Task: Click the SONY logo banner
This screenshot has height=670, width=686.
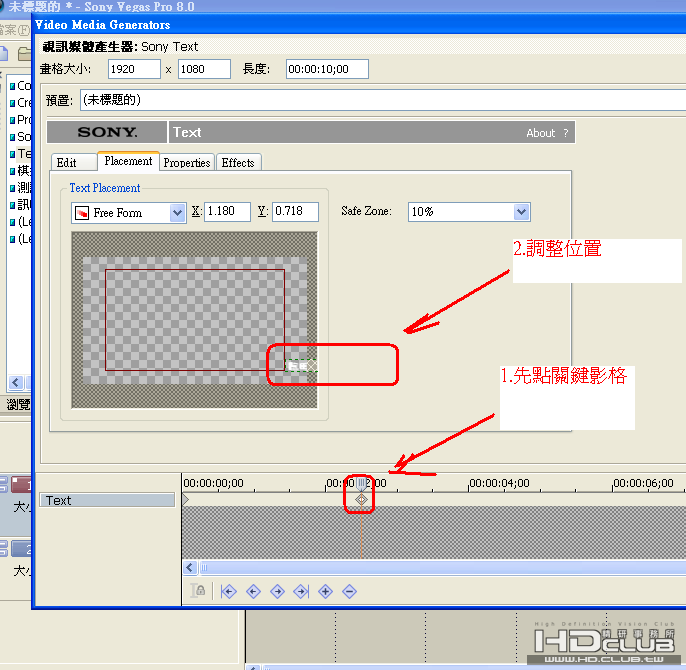Action: (107, 132)
